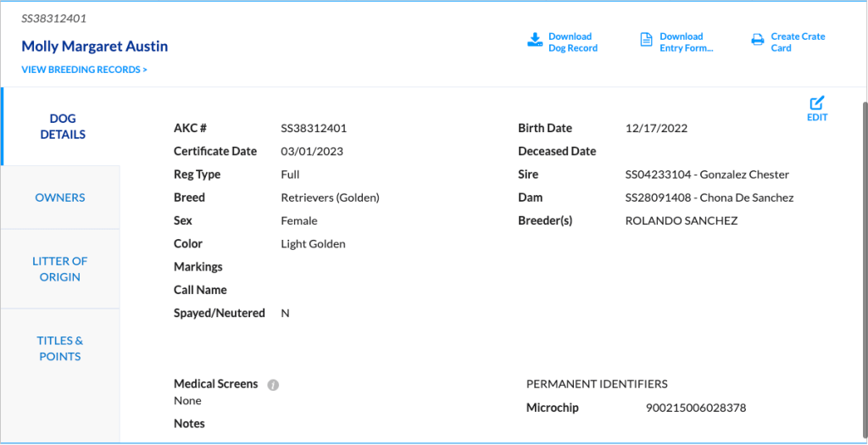Switch to the Dog Details tab
The image size is (868, 445).
[62, 126]
